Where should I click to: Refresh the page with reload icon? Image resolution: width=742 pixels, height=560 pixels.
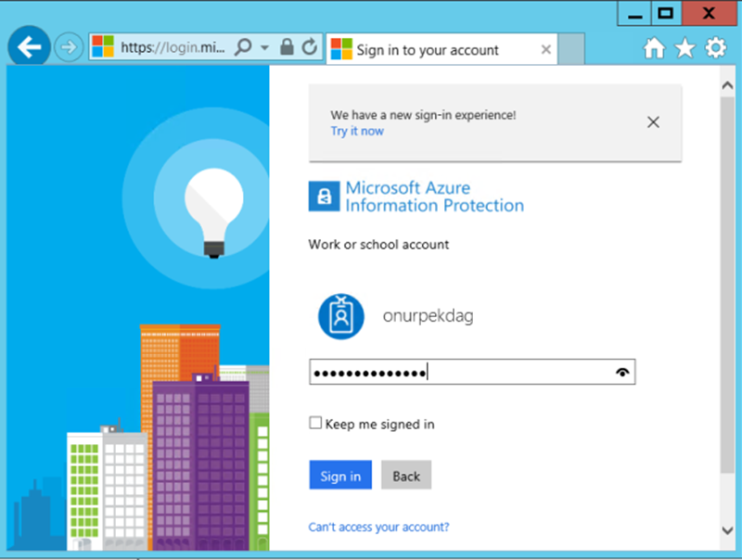point(310,47)
